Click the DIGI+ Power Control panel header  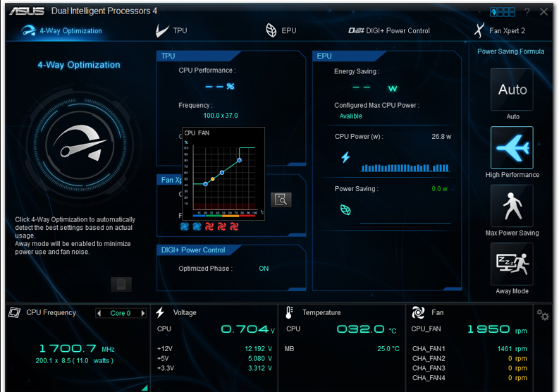[198, 250]
